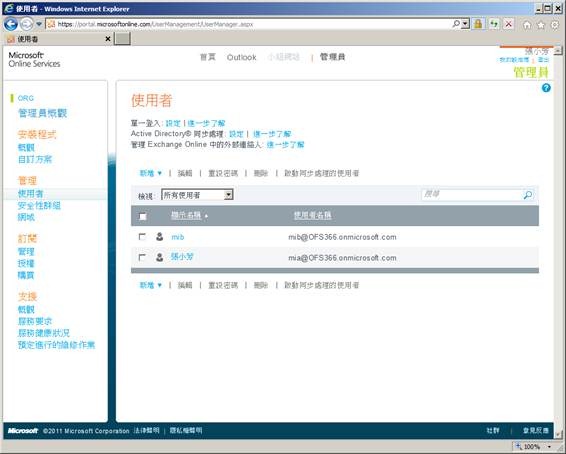Click the blue Help question mark icon

coord(546,88)
